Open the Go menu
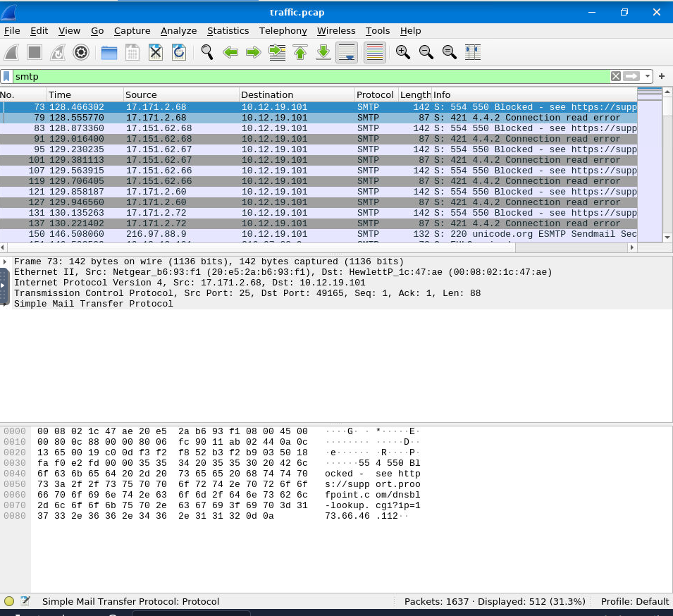The width and height of the screenshot is (673, 616). point(97,31)
